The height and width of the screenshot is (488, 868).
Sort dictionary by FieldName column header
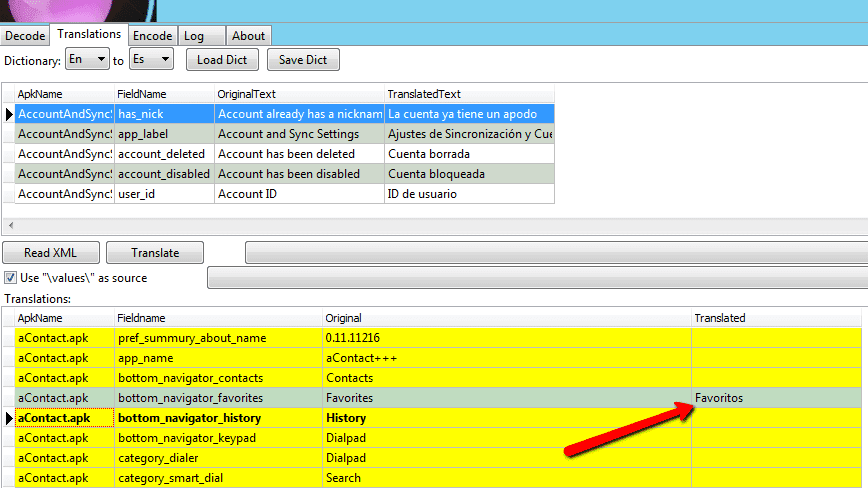click(164, 94)
